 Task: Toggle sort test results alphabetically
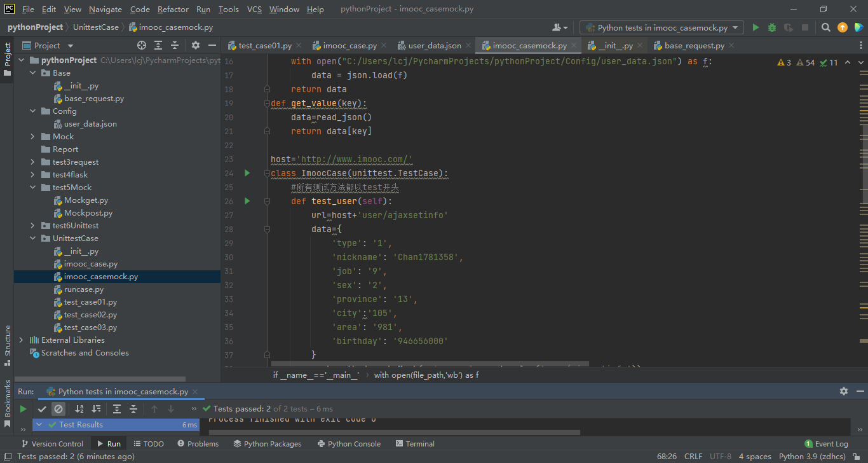[79, 409]
